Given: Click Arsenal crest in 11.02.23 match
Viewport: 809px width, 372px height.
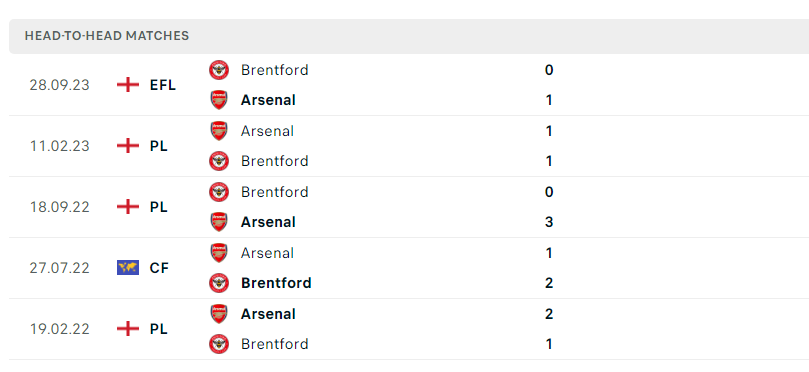Looking at the screenshot, I should point(219,131).
